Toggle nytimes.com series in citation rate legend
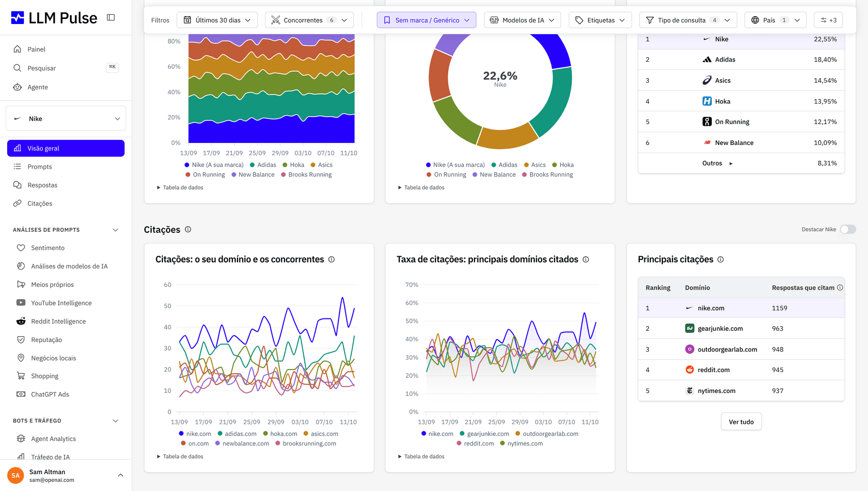This screenshot has height=491, width=868. (x=521, y=444)
